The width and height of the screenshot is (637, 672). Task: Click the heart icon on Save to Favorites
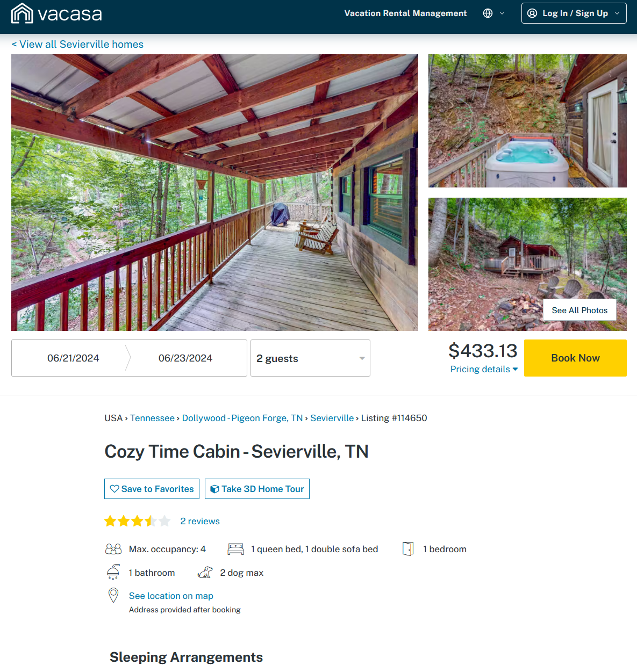pyautogui.click(x=114, y=489)
